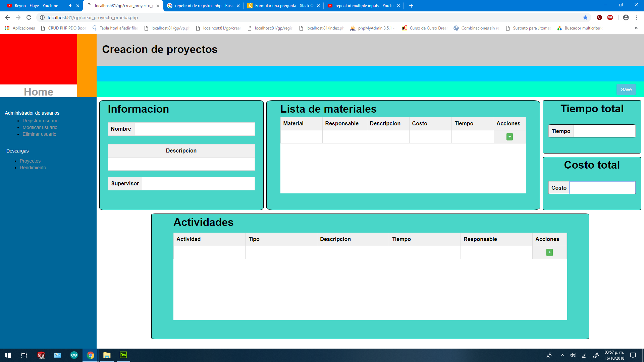The image size is (644, 362).
Task: Close the repetir id de registros Google tab
Action: [x=238, y=6]
